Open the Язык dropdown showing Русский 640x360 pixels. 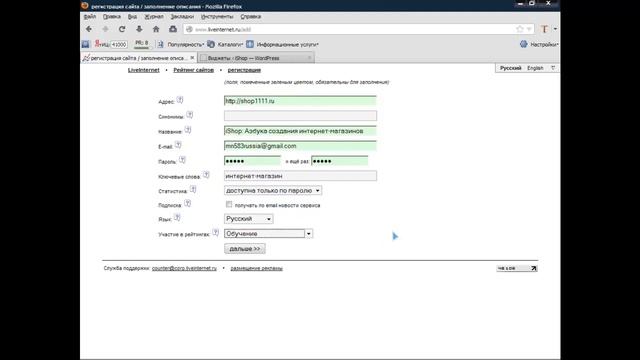tap(249, 219)
